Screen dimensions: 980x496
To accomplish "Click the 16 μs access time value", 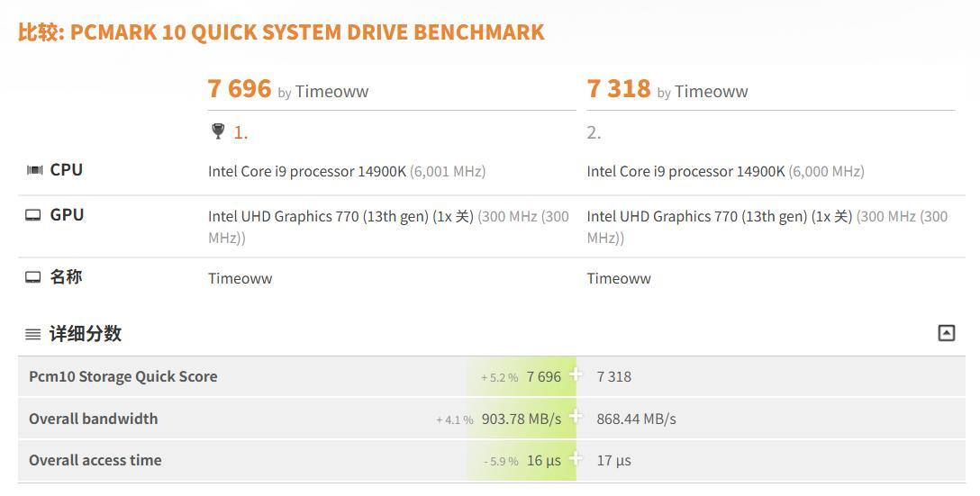I will (x=544, y=461).
